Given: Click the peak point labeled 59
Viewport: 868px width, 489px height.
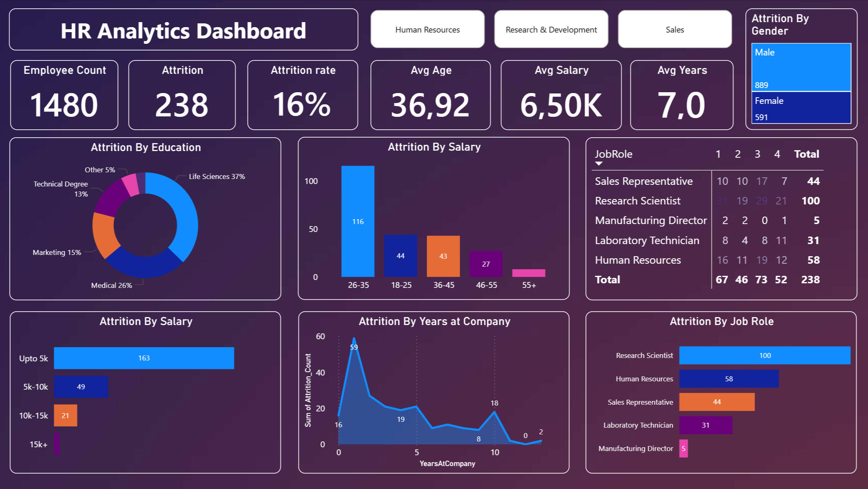Looking at the screenshot, I should tap(354, 339).
